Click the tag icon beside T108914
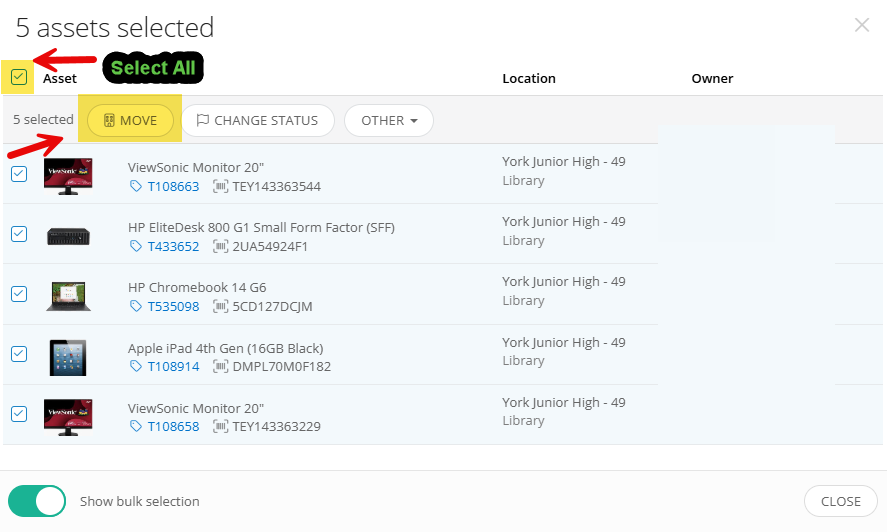Image resolution: width=887 pixels, height=532 pixels. pyautogui.click(x=135, y=367)
